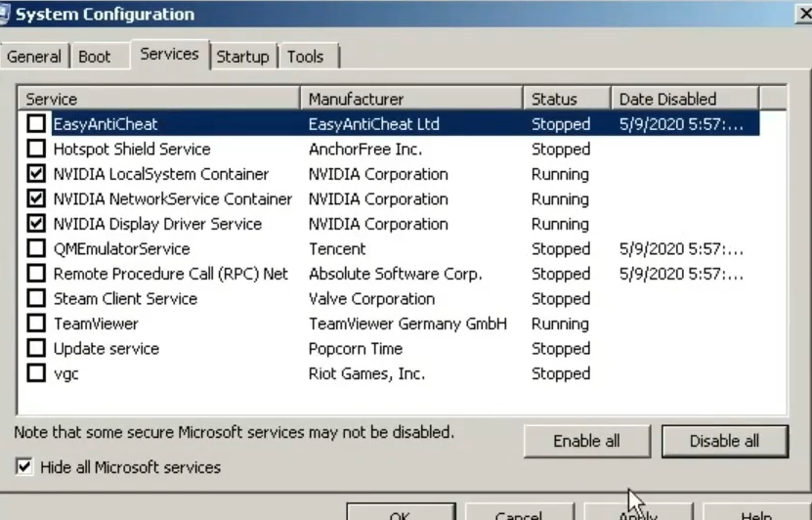Click the QMEmulatorService date disabled value
The height and width of the screenshot is (520, 812).
click(681, 249)
